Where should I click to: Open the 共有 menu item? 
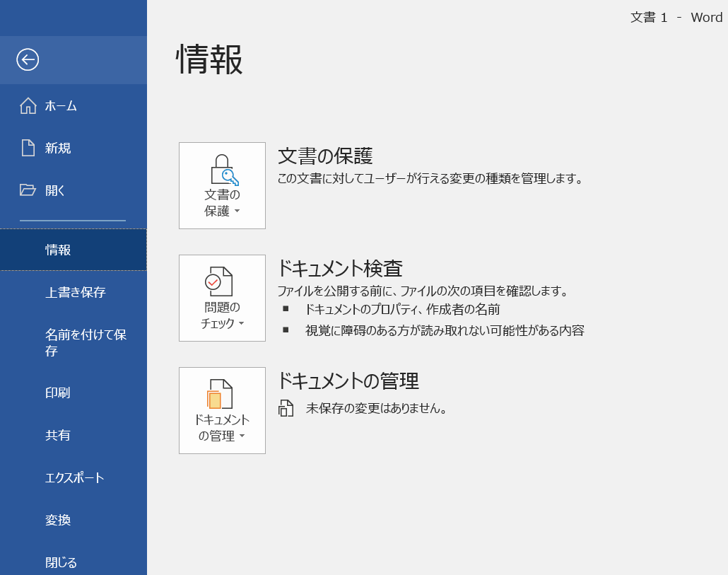[58, 435]
